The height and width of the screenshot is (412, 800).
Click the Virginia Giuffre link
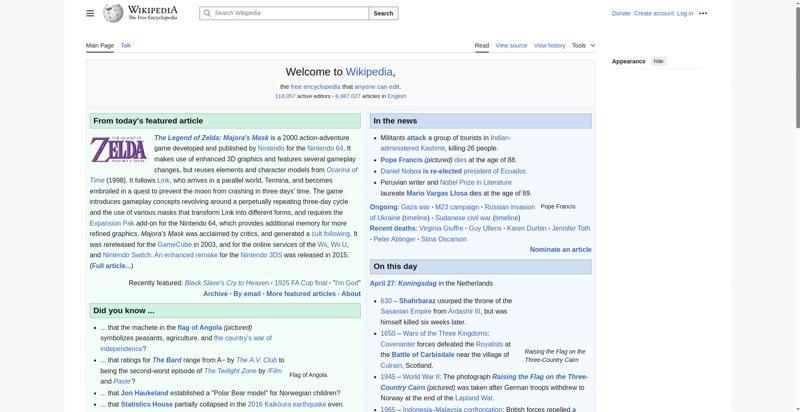click(x=441, y=228)
